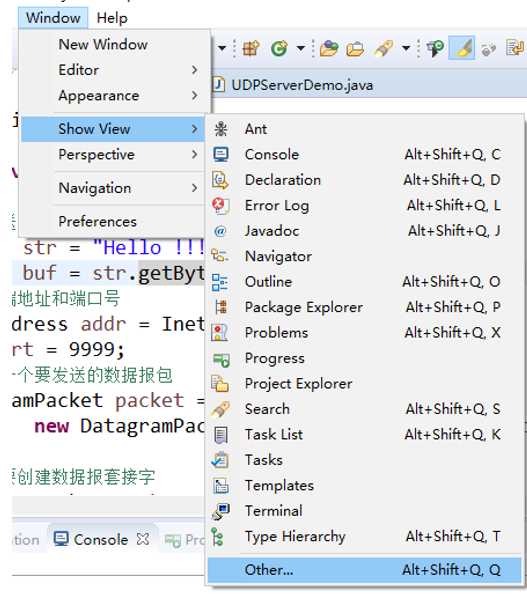Click the Javadoc @ icon
The height and width of the screenshot is (598, 527).
click(x=220, y=231)
